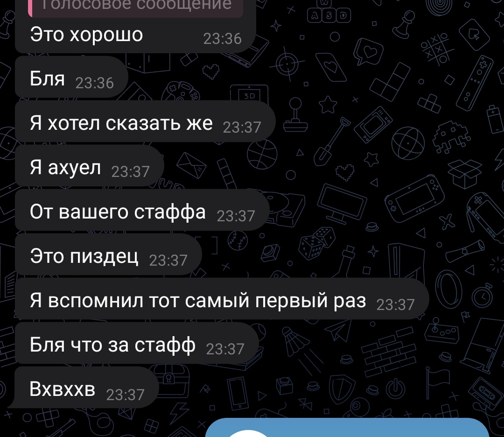Click the timestamp of 'Я вспомнил тот самый первый раз'
This screenshot has height=437, width=504.
click(395, 305)
